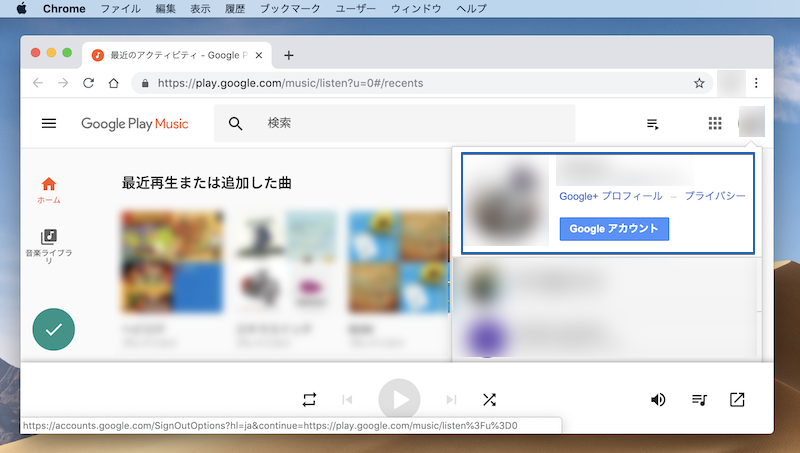Mute using the volume speaker icon
This screenshot has width=800, height=453.
[658, 400]
